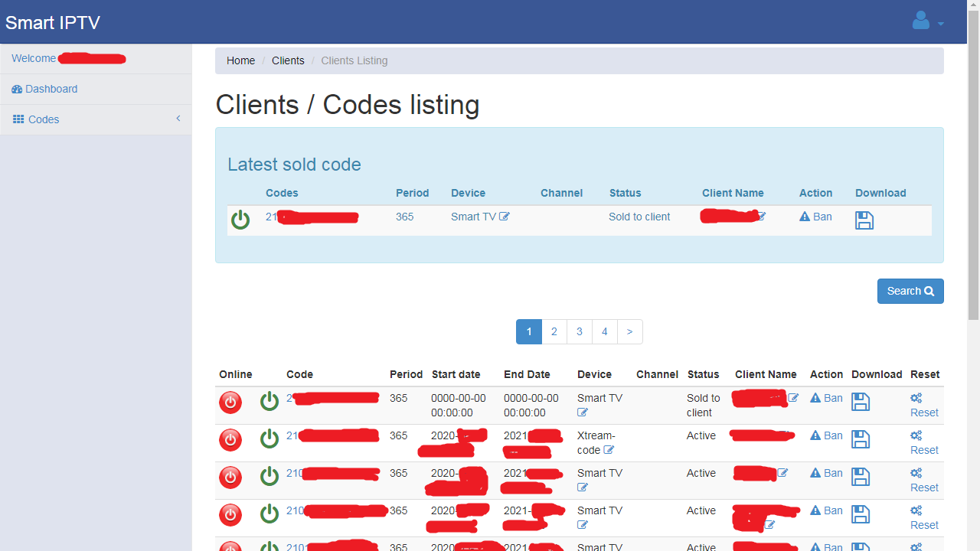This screenshot has height=551, width=980.
Task: Click the End Date column header
Action: tap(527, 374)
